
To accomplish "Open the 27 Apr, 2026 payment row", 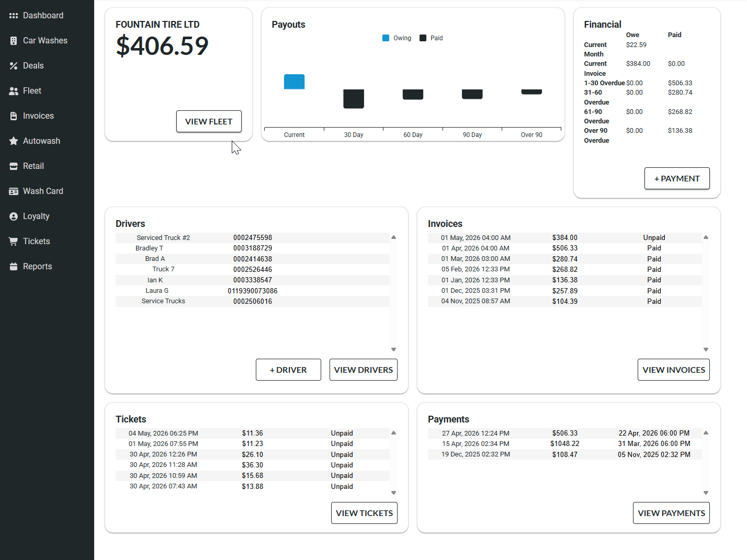I will [565, 433].
